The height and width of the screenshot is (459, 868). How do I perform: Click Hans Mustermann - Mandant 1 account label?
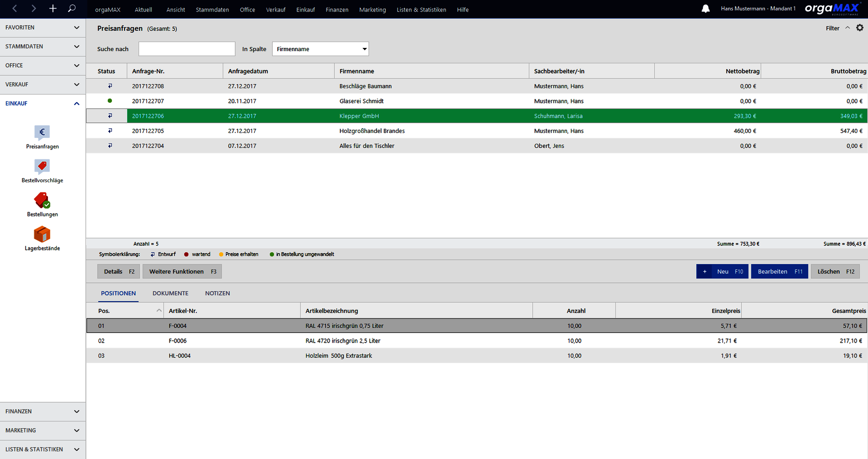(758, 9)
